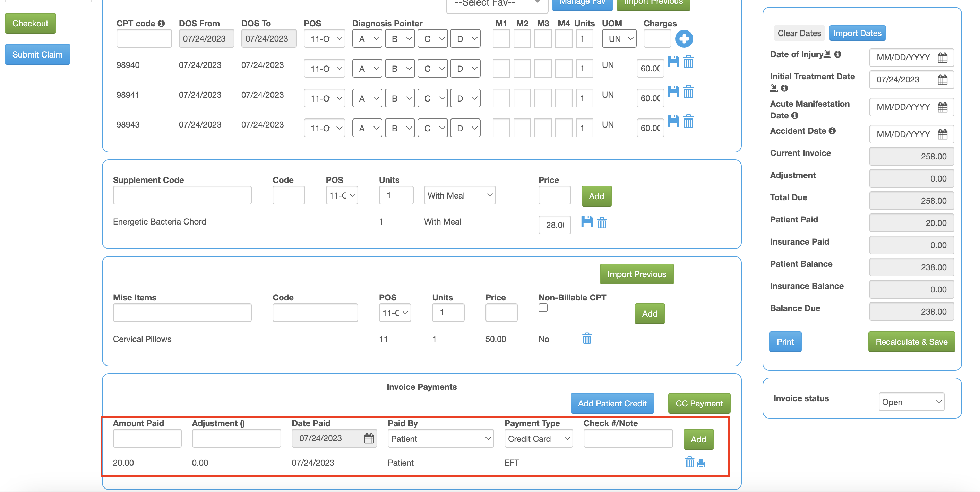Open calendar for Initial Treatment Date

942,80
